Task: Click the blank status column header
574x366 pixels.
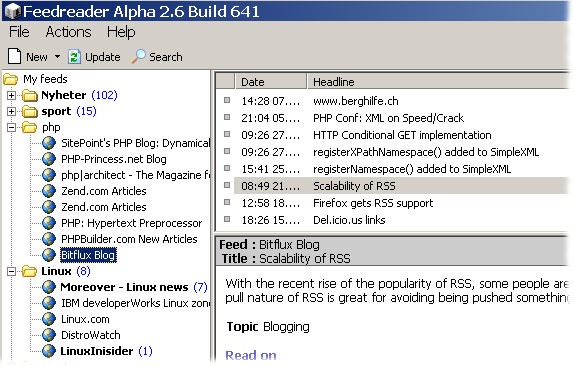Action: [x=225, y=82]
